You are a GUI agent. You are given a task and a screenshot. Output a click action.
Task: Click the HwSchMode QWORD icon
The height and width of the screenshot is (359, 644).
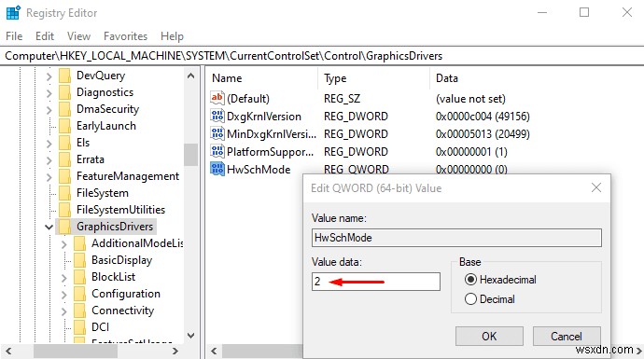(x=217, y=169)
